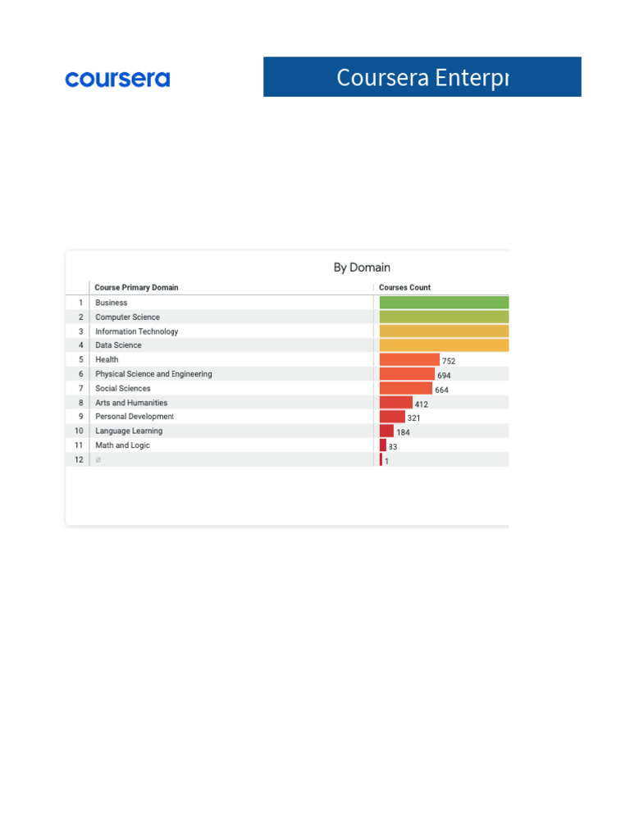Click the green Business count bar
The height and width of the screenshot is (840, 630).
[x=444, y=303]
